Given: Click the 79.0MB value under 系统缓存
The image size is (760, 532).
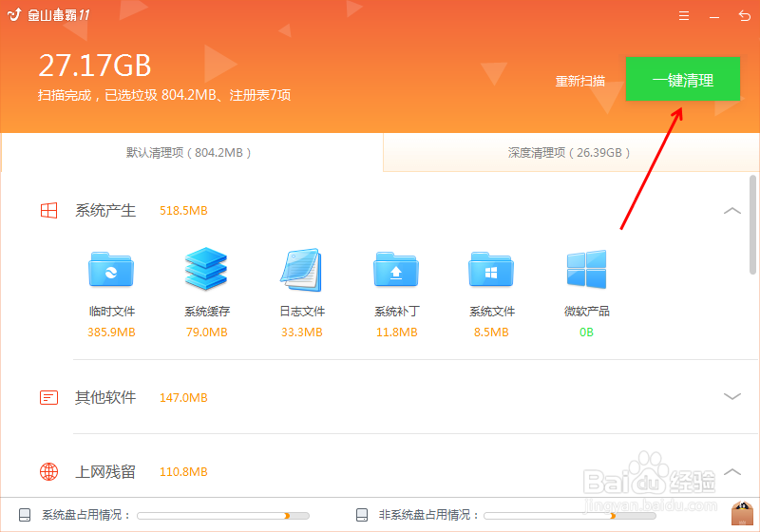Looking at the screenshot, I should (x=206, y=332).
